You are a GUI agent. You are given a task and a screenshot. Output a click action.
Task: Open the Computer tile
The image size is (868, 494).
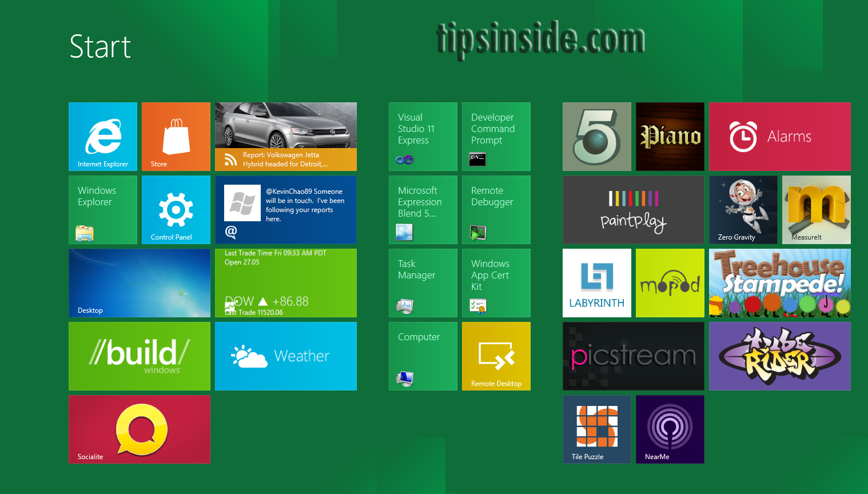pos(423,356)
